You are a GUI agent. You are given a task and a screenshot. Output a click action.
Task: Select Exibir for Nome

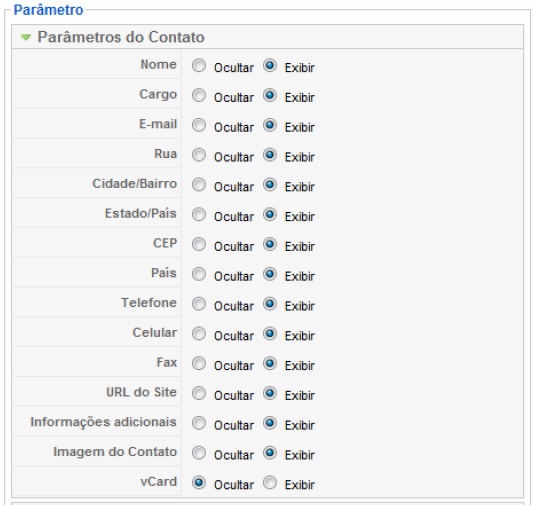click(x=270, y=65)
